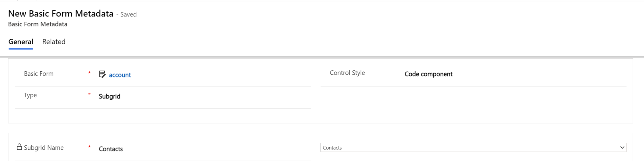The image size is (644, 161).
Task: Click the Control Style field label
Action: tap(347, 73)
